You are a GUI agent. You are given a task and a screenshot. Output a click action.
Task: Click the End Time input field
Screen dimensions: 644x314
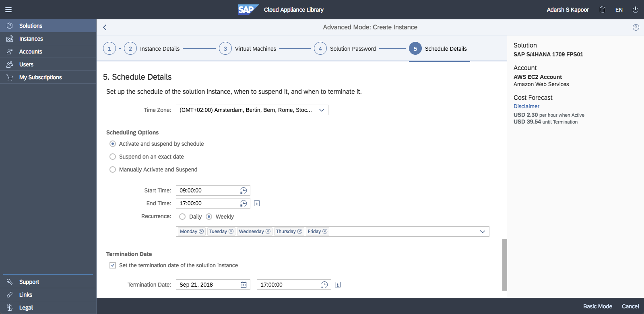click(x=213, y=203)
